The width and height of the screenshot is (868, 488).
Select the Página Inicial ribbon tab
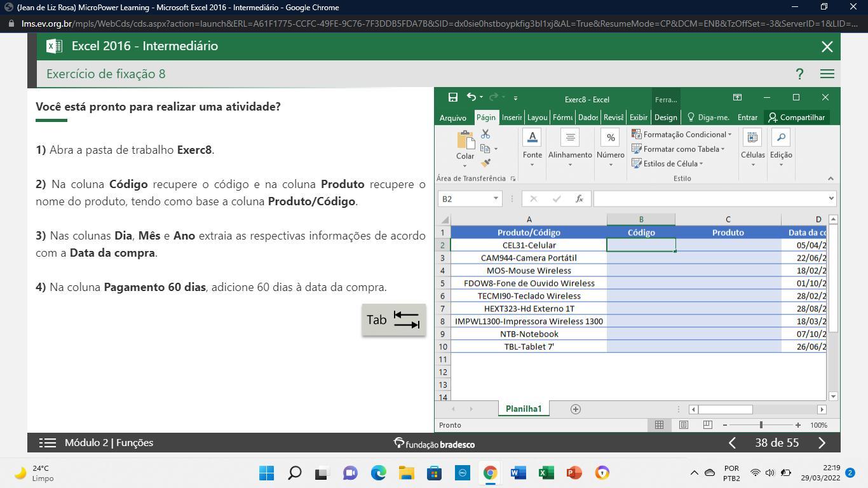pyautogui.click(x=485, y=118)
